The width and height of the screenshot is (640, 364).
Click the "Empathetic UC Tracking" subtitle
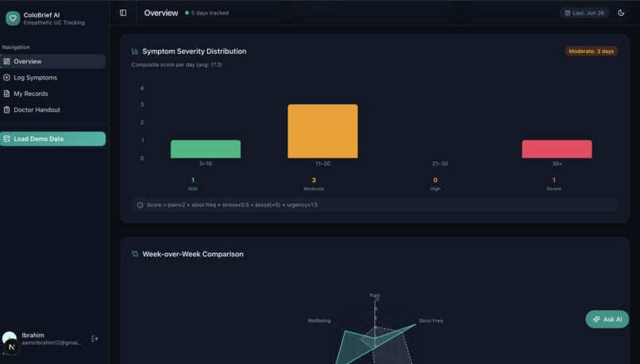tap(54, 23)
